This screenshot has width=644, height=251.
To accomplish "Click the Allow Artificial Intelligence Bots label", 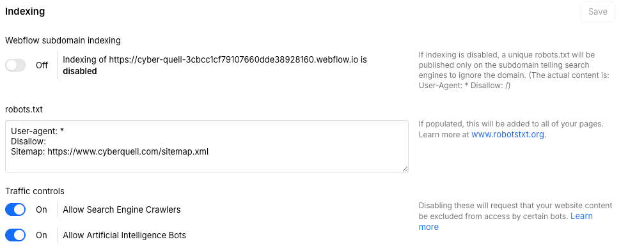I will click(x=125, y=235).
